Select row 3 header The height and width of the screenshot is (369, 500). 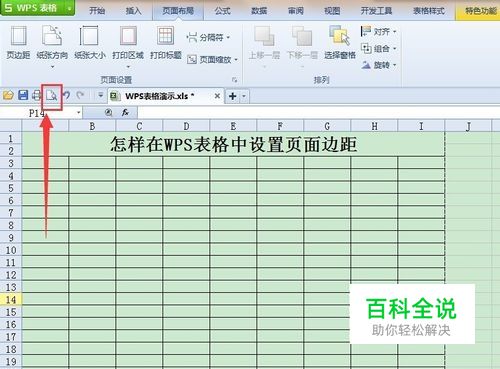11,163
